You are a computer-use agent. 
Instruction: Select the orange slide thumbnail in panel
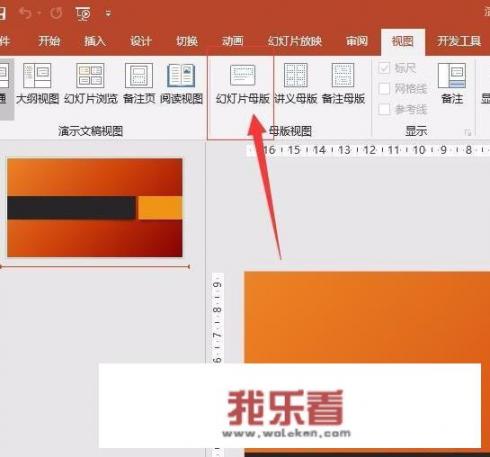click(x=95, y=208)
